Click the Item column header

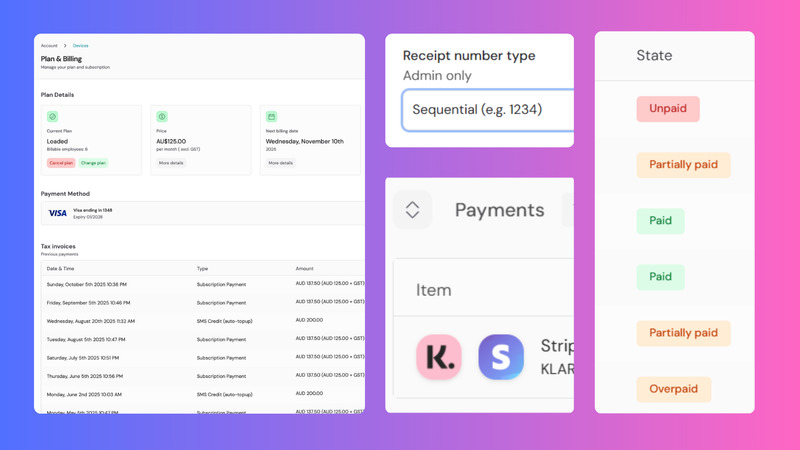(434, 290)
